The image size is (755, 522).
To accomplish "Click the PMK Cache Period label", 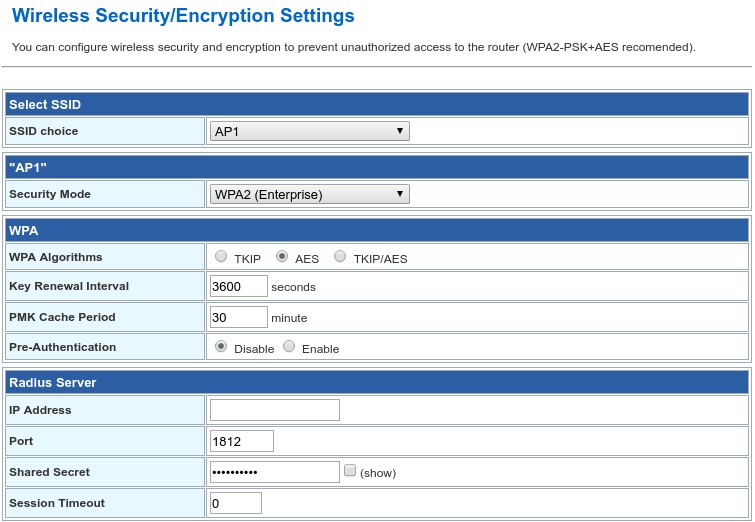I will coord(63,317).
